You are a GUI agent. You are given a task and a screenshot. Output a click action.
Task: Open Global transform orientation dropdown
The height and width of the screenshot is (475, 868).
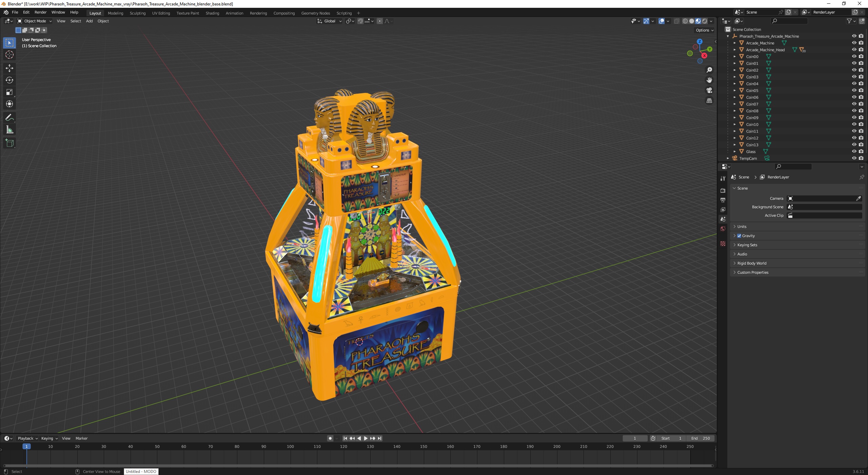329,21
